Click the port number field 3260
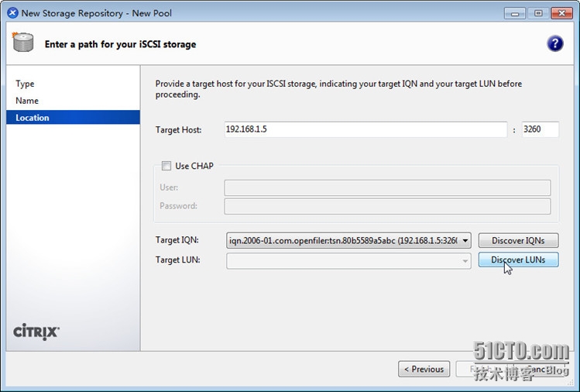 [x=540, y=129]
